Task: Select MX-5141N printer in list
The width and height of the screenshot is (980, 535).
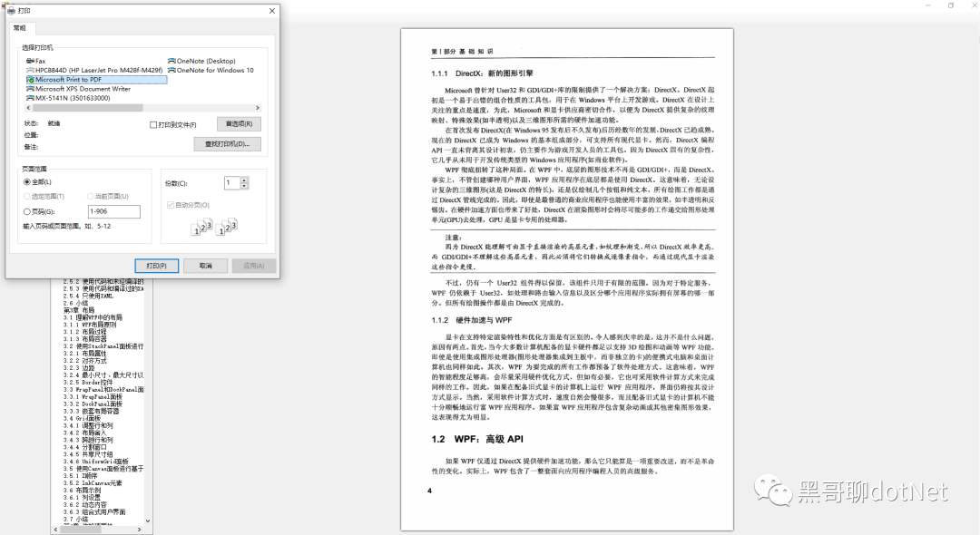Action: pyautogui.click(x=68, y=98)
